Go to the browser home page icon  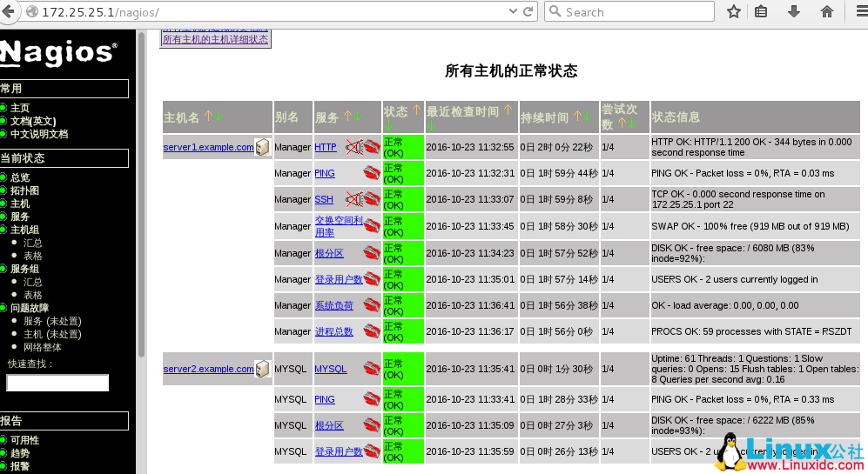coord(826,12)
